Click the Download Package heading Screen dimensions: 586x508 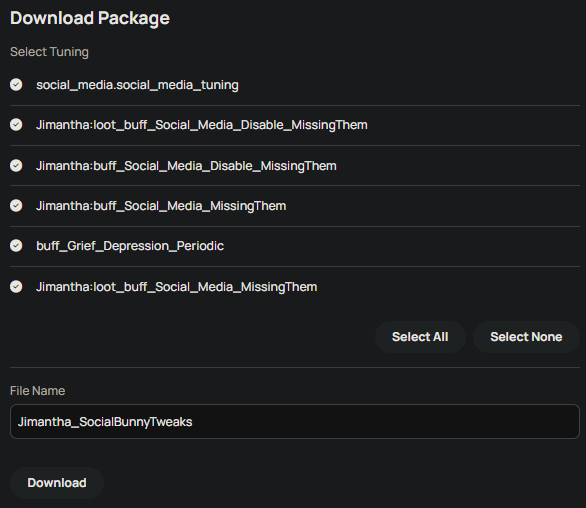coord(90,18)
